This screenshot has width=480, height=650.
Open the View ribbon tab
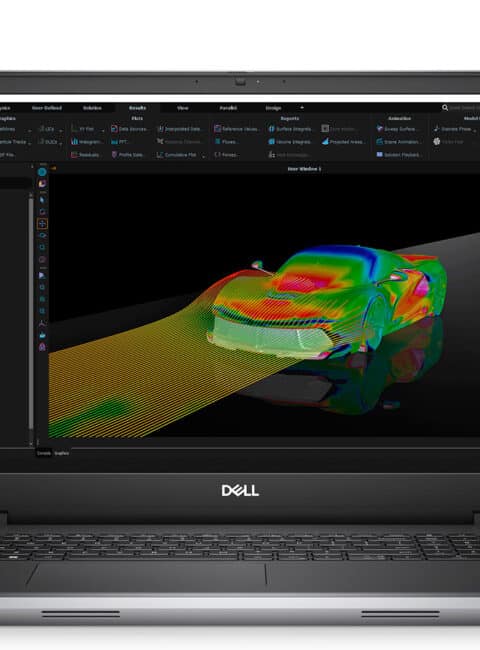[182, 108]
